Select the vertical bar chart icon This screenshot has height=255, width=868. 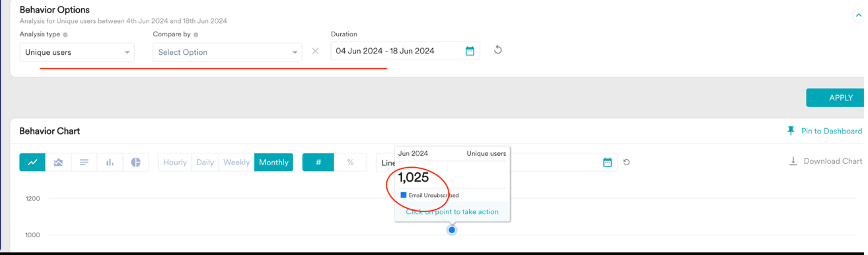(110, 162)
